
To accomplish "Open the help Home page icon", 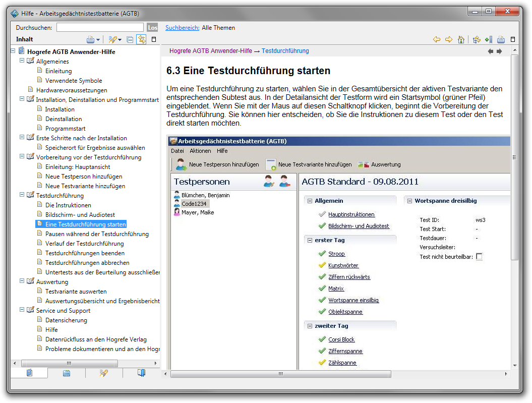I will pyautogui.click(x=461, y=39).
